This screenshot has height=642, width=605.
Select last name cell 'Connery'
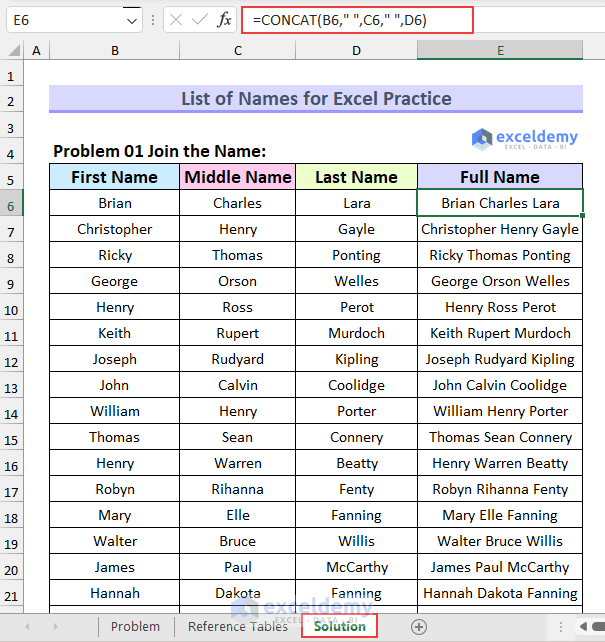[357, 437]
